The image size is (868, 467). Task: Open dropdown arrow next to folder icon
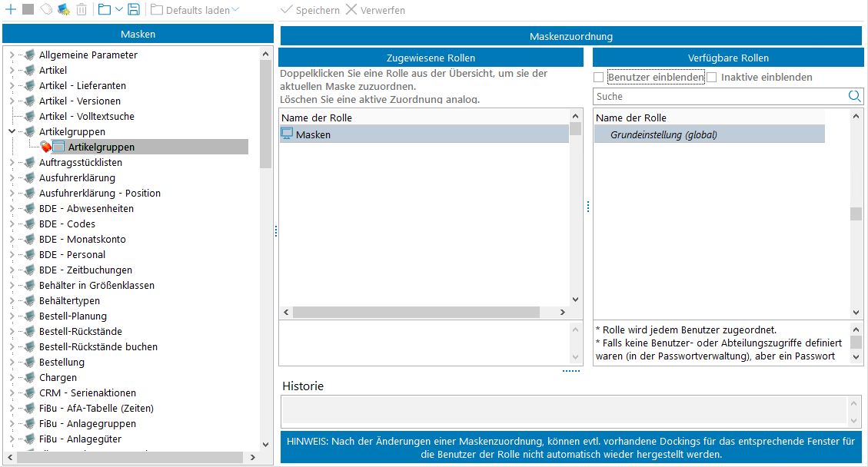[x=119, y=10]
